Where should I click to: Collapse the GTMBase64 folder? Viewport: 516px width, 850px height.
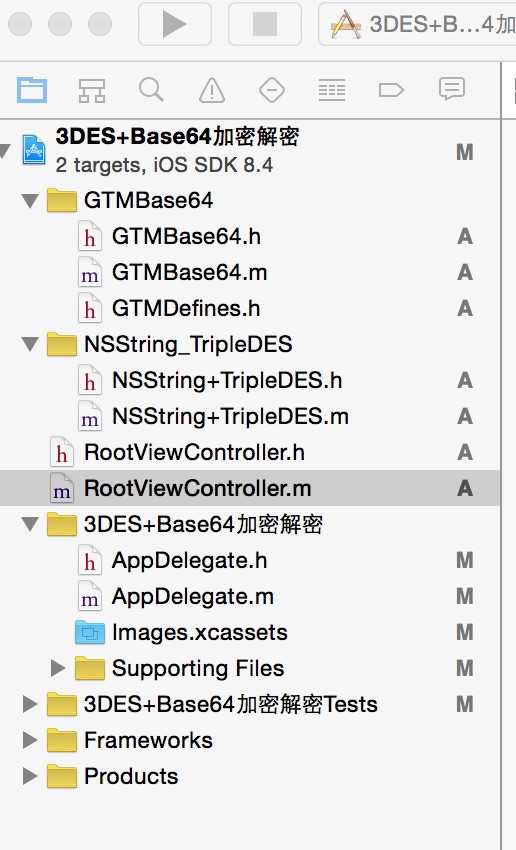click(30, 201)
